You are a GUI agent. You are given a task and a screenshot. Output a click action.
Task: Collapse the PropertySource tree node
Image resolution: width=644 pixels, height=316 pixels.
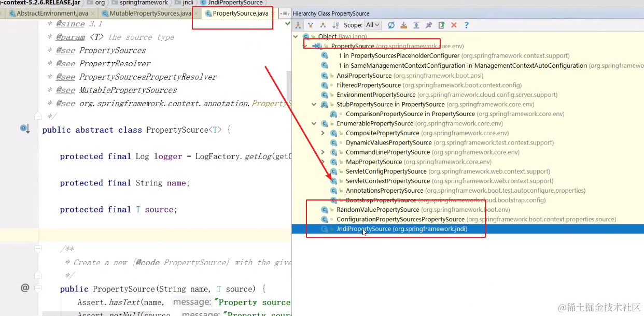(305, 46)
